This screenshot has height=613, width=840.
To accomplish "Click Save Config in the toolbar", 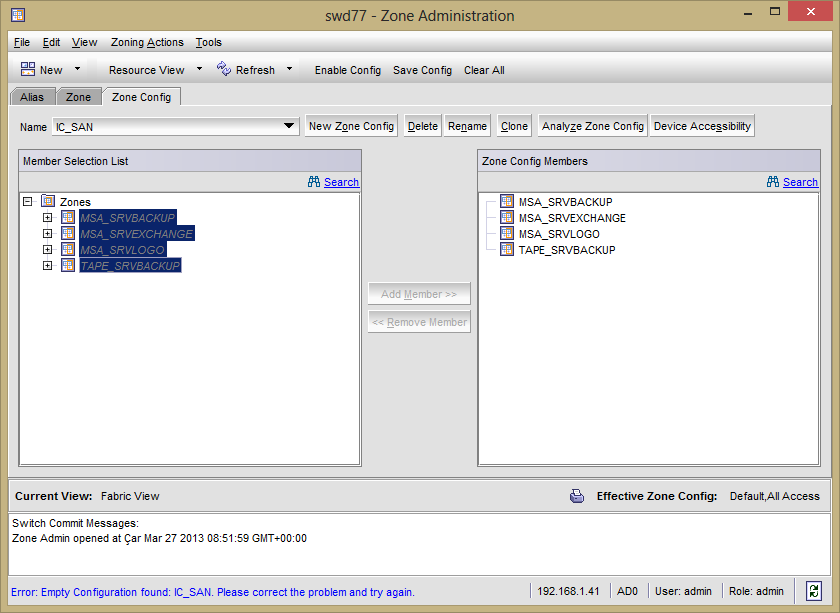I will point(422,70).
